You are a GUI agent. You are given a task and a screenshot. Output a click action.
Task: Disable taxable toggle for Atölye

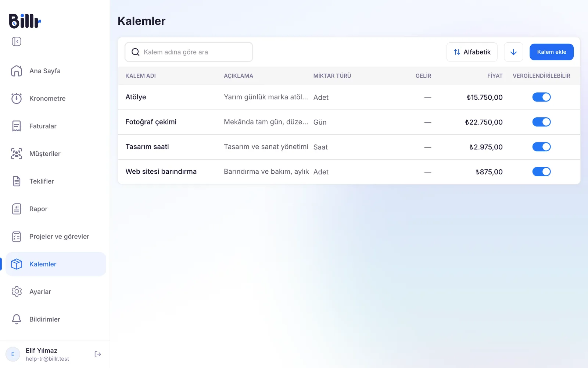[x=541, y=97]
